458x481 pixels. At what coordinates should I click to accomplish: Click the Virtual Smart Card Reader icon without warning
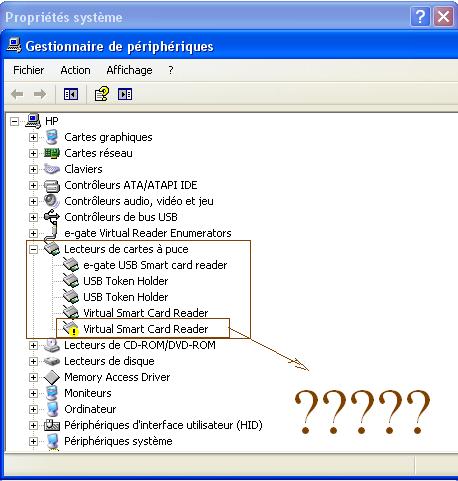(71, 313)
